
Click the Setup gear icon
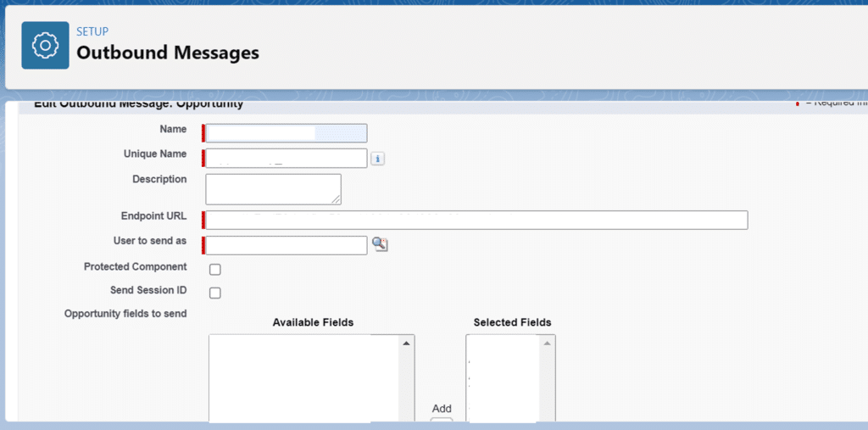45,45
